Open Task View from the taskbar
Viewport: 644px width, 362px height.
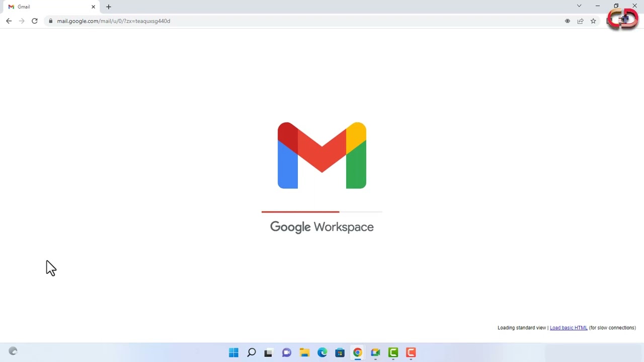click(268, 352)
